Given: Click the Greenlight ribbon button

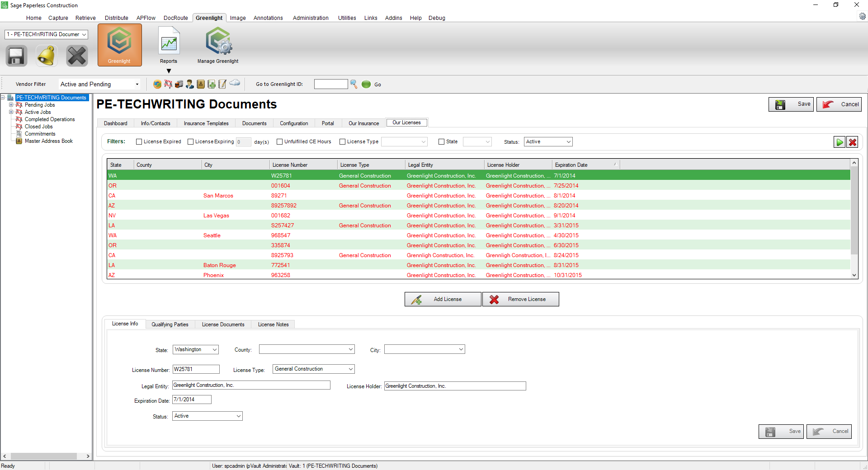Looking at the screenshot, I should click(x=120, y=45).
